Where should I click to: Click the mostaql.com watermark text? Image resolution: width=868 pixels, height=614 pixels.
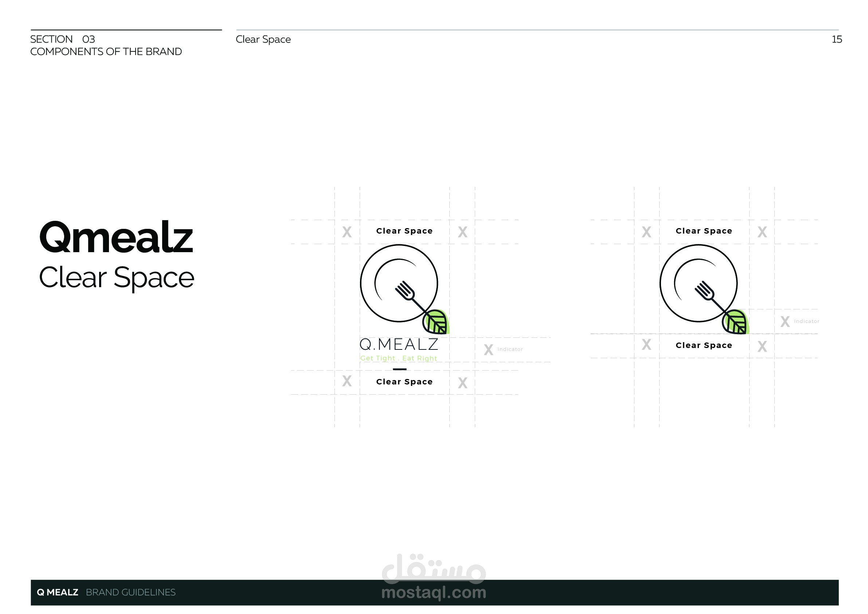(x=434, y=592)
